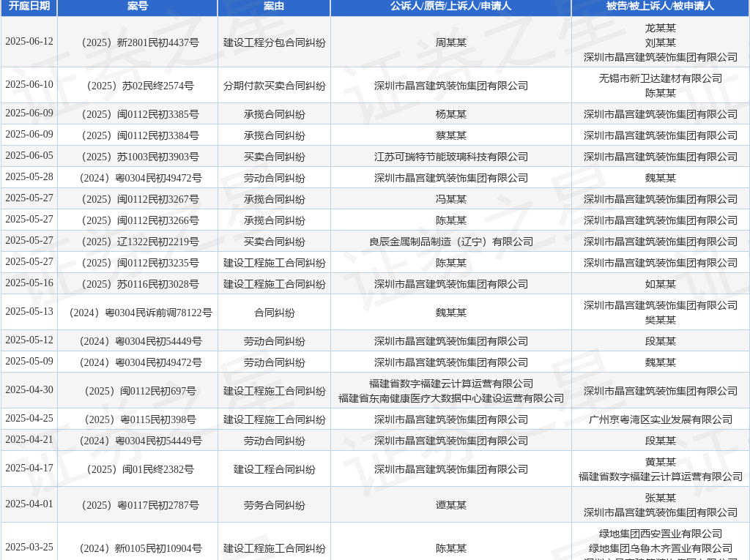Viewport: 750px width, 560px height.
Task: Select case number (2025)闽01民终2382号
Action: (138, 469)
